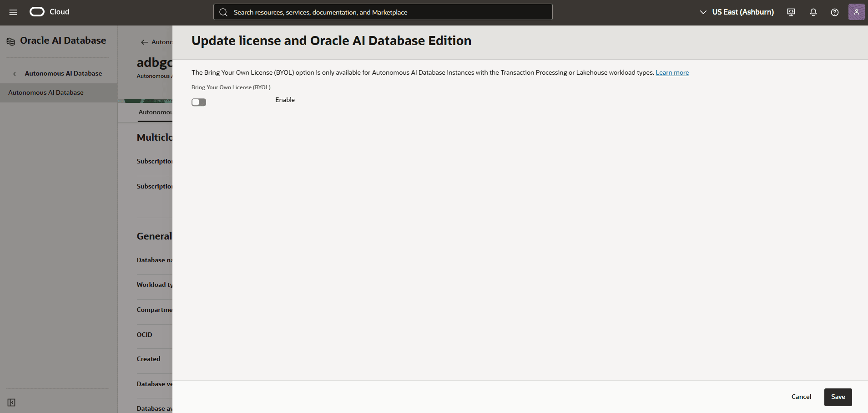Collapse the sidebar using the bottom-left icon
The image size is (868, 413).
(x=11, y=403)
